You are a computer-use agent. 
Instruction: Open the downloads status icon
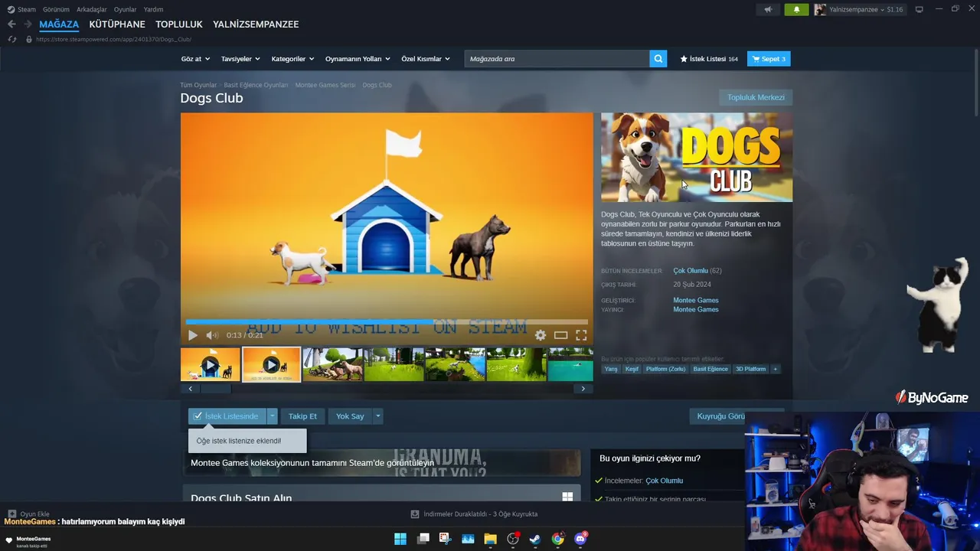tap(415, 514)
